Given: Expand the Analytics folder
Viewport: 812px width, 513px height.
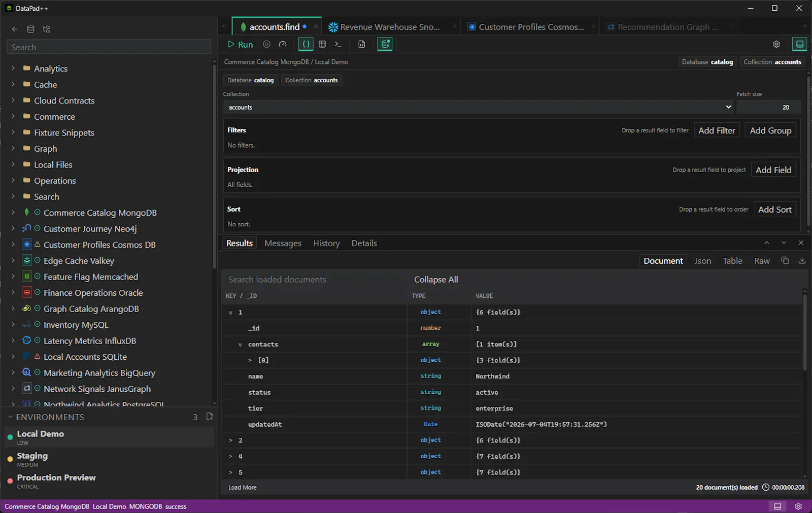Looking at the screenshot, I should point(13,68).
